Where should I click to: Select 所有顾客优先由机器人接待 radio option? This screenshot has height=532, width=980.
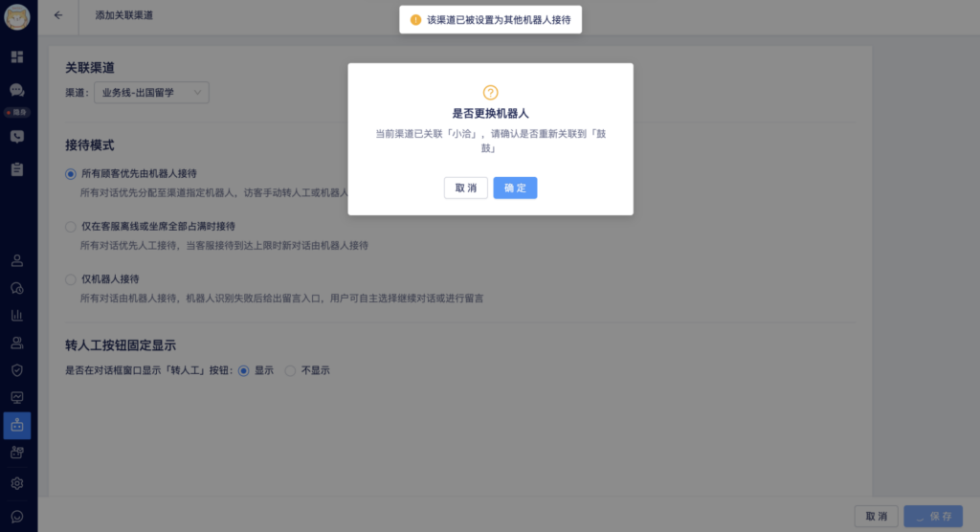click(x=71, y=174)
